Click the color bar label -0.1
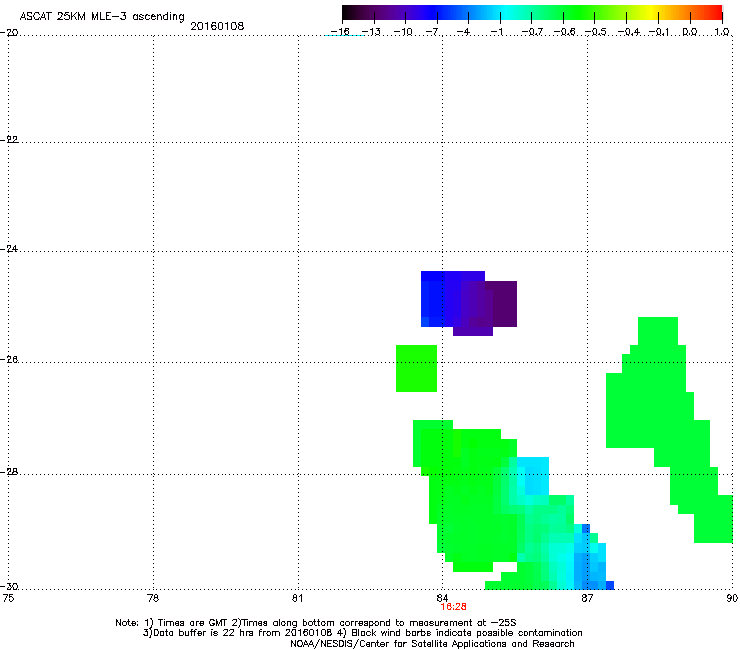The height and width of the screenshot is (650, 740). tap(659, 32)
